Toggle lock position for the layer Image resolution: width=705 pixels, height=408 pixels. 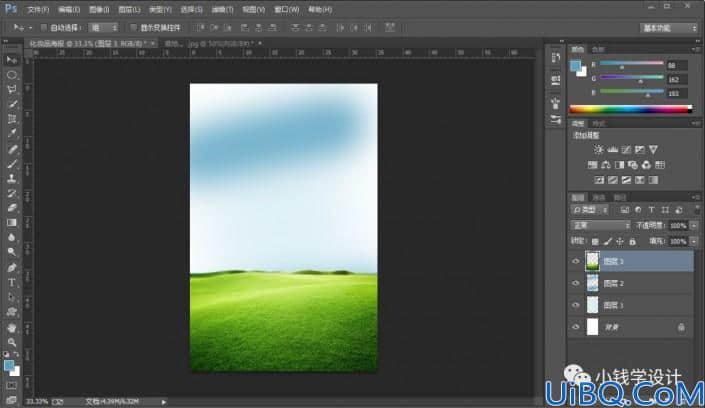620,242
